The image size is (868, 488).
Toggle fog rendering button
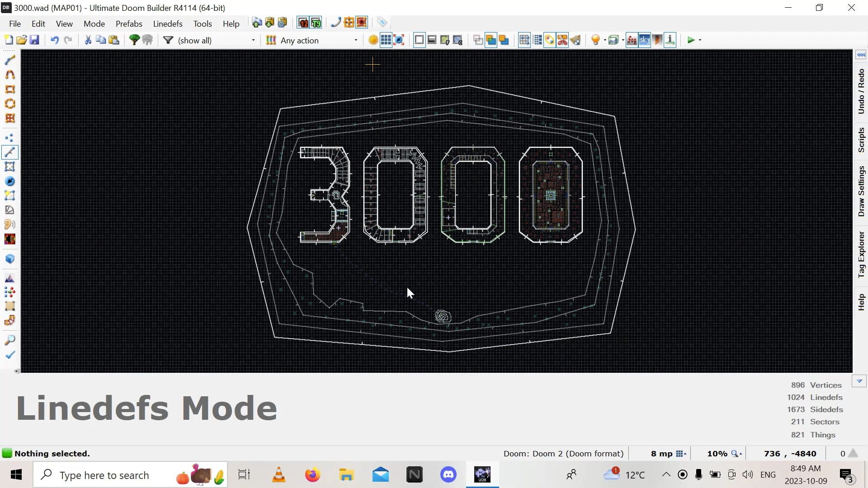pyautogui.click(x=632, y=40)
